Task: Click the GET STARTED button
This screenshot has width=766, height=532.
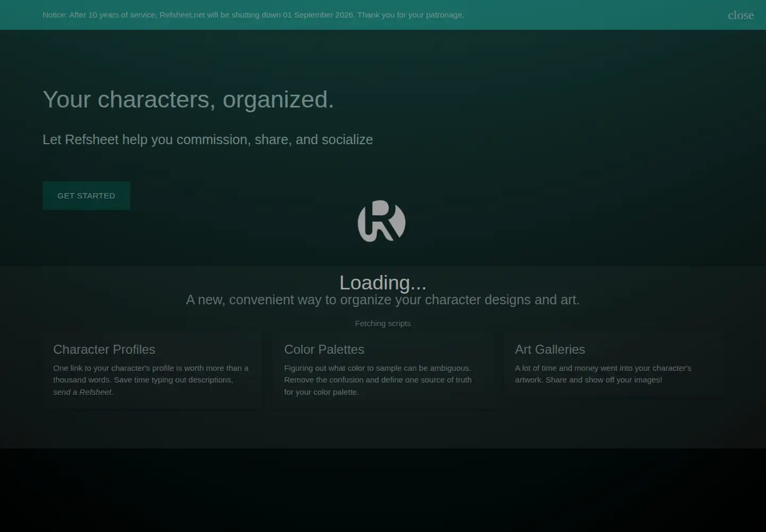Action: [86, 196]
